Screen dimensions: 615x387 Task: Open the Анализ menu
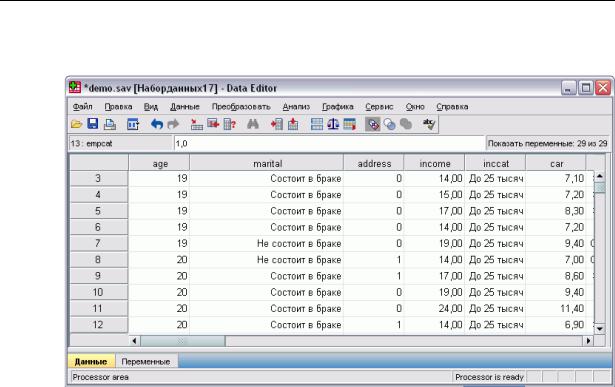pos(296,107)
